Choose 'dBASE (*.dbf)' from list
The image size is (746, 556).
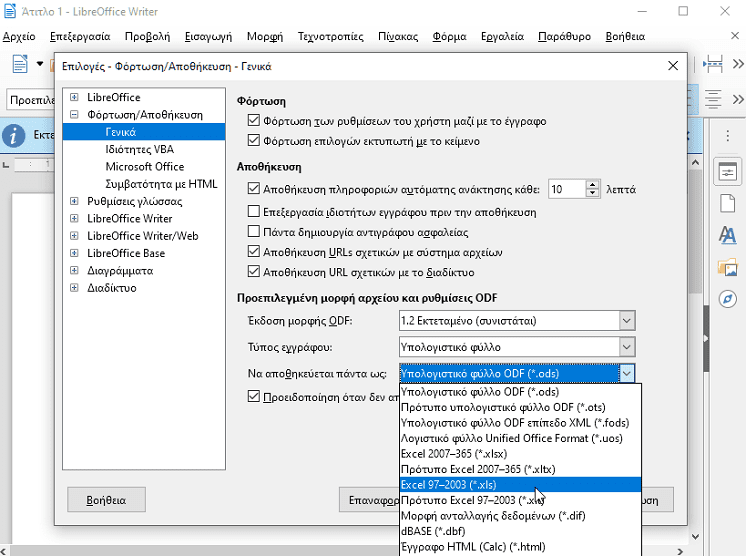click(520, 531)
